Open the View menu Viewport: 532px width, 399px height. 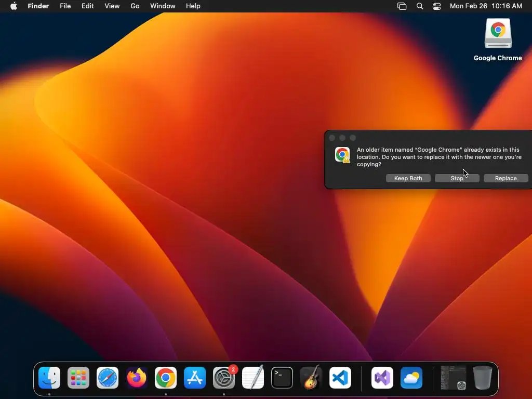pyautogui.click(x=112, y=6)
